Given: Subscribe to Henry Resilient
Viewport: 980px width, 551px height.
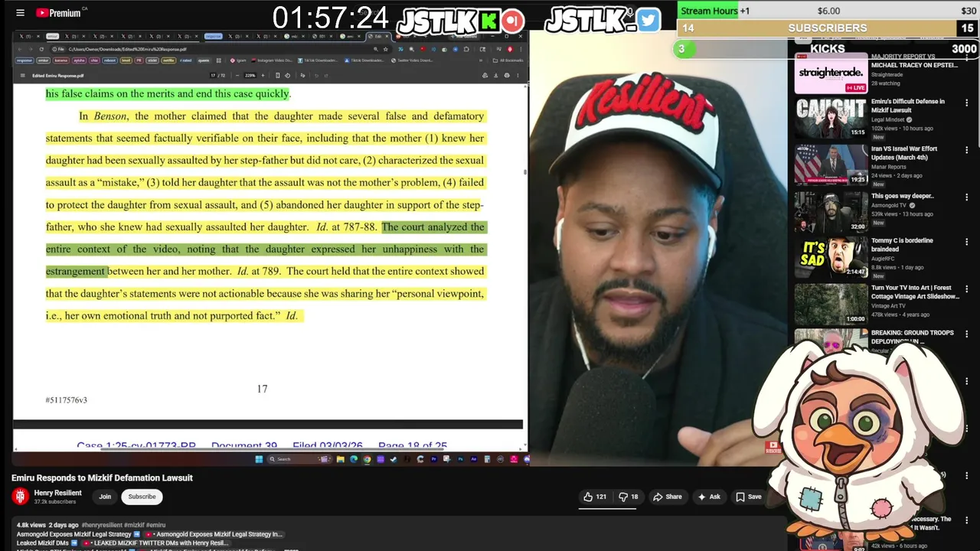Looking at the screenshot, I should coord(142,497).
